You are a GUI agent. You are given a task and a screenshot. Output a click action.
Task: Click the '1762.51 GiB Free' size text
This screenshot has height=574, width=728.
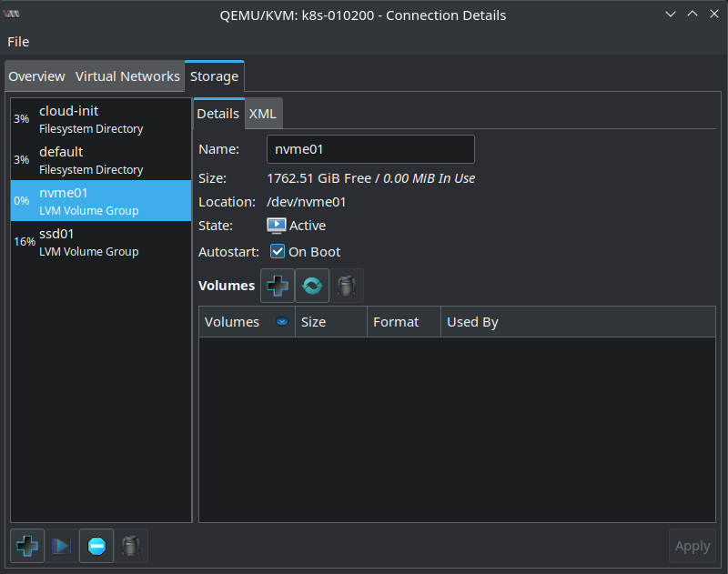[x=319, y=178]
